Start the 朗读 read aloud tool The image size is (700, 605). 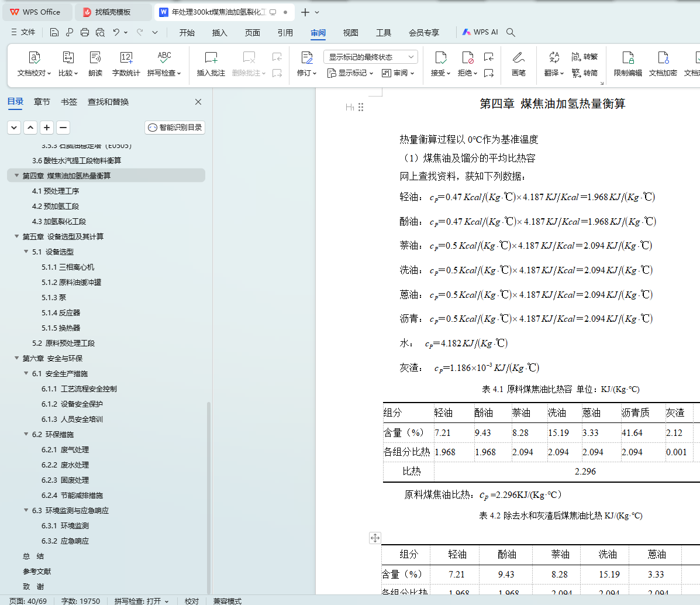[95, 63]
